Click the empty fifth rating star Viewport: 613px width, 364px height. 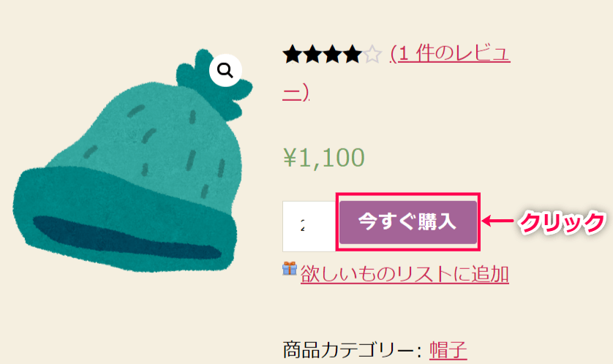pyautogui.click(x=372, y=54)
